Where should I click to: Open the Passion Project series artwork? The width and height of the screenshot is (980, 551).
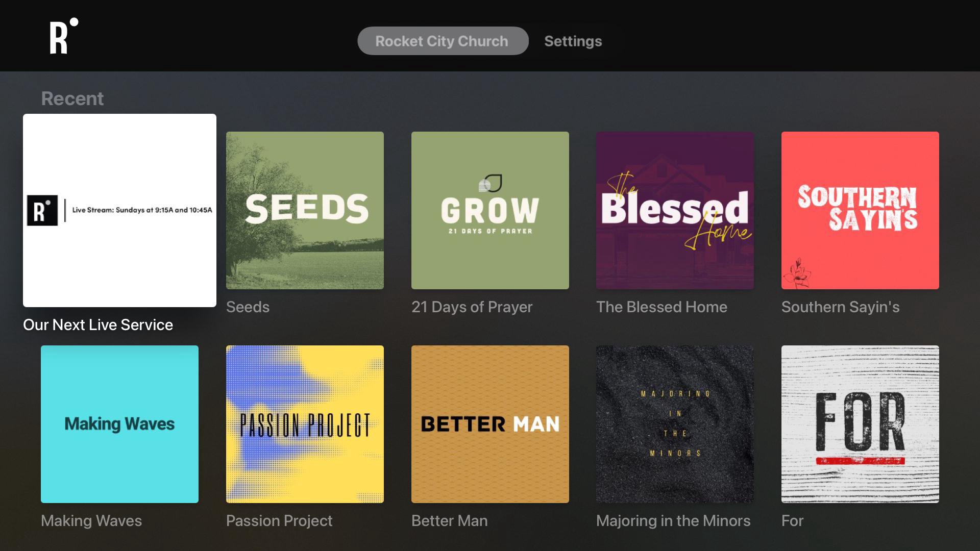(305, 424)
